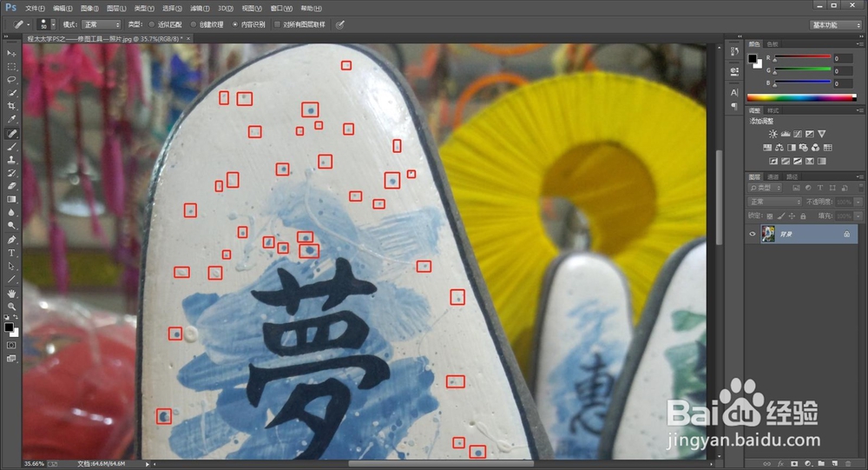Open 填充 fill dropdown arrow

point(858,215)
